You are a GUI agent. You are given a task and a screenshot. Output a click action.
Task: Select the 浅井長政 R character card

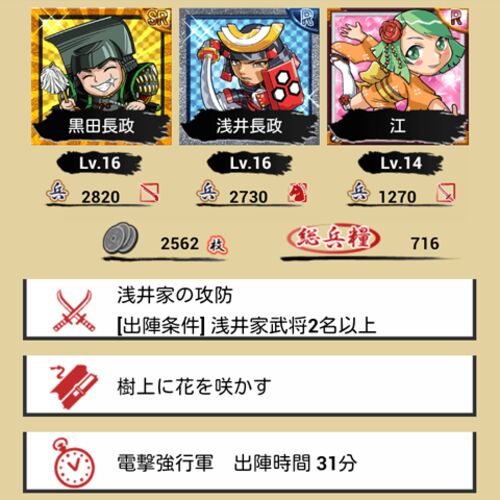click(249, 77)
